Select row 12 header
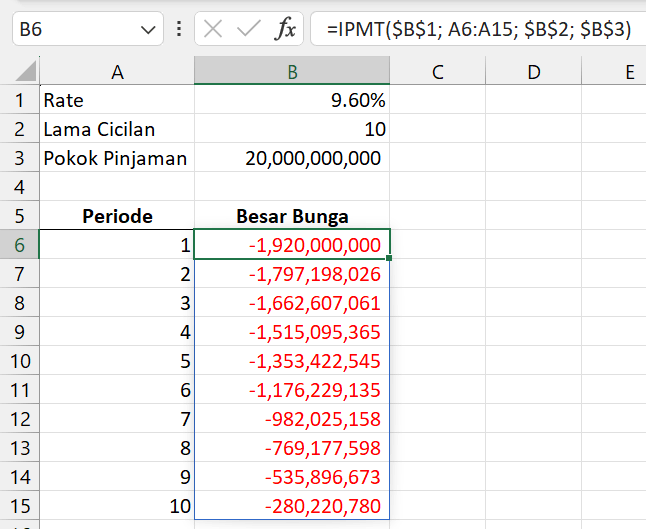This screenshot has height=529, width=646. (19, 419)
